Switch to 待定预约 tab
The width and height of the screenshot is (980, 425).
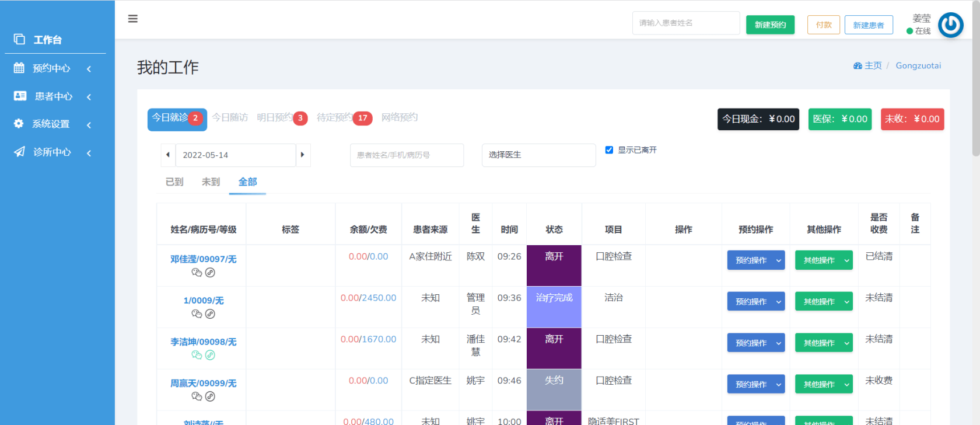tap(344, 118)
